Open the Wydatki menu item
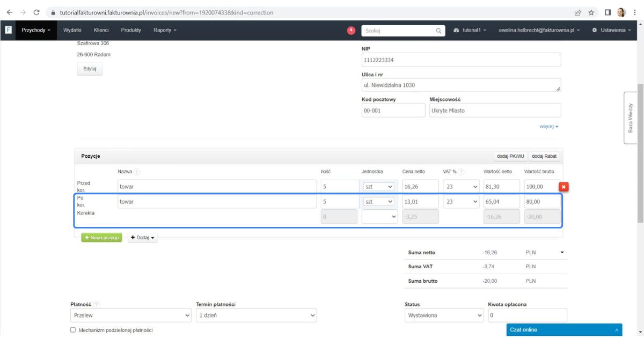This screenshot has height=338, width=644. pos(72,30)
